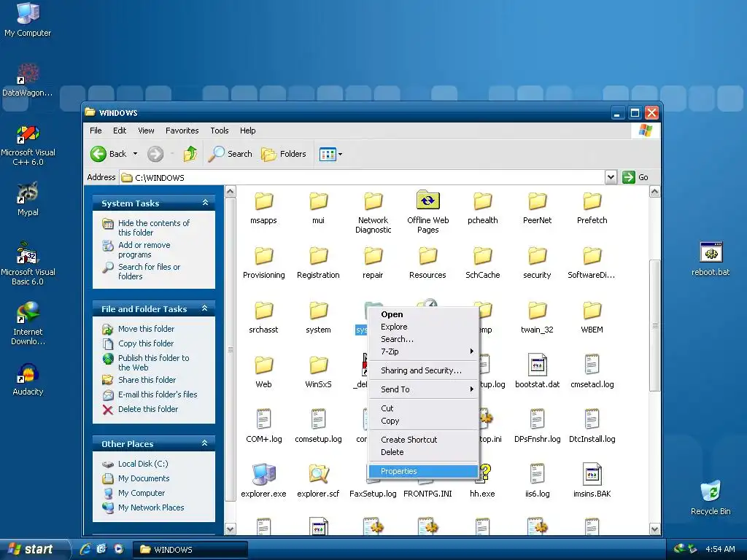Select the cmsetacl.log file
Image resolution: width=747 pixels, height=560 pixels.
[592, 371]
